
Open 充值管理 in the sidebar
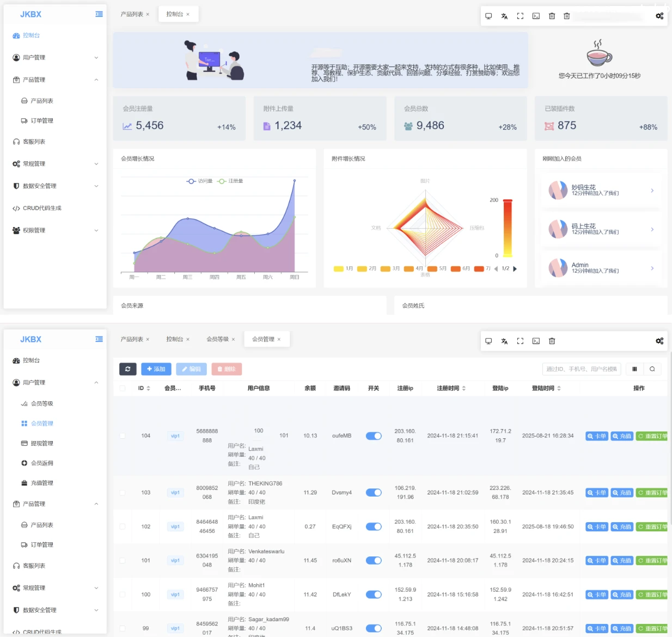tap(42, 483)
